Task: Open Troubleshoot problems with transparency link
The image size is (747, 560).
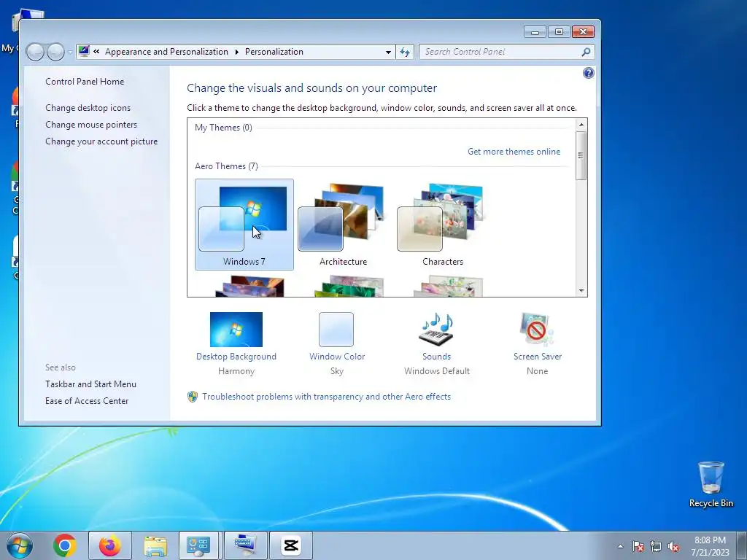Action: coord(326,397)
